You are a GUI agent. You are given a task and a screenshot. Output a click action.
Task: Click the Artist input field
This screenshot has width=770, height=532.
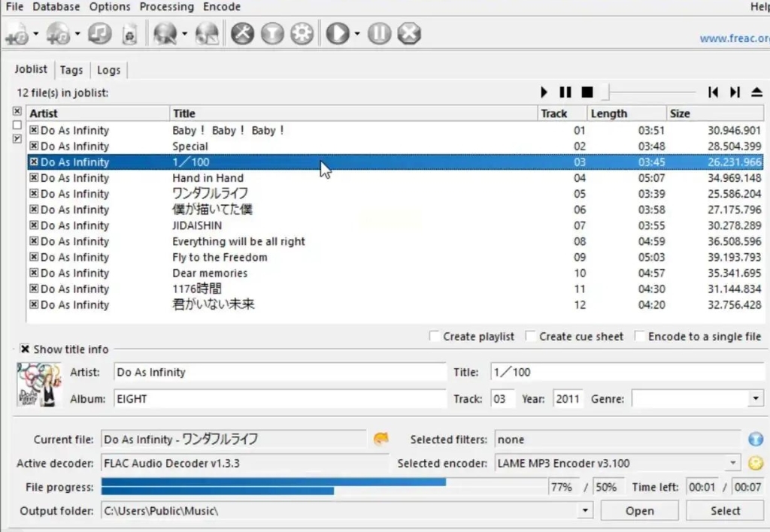pyautogui.click(x=280, y=372)
